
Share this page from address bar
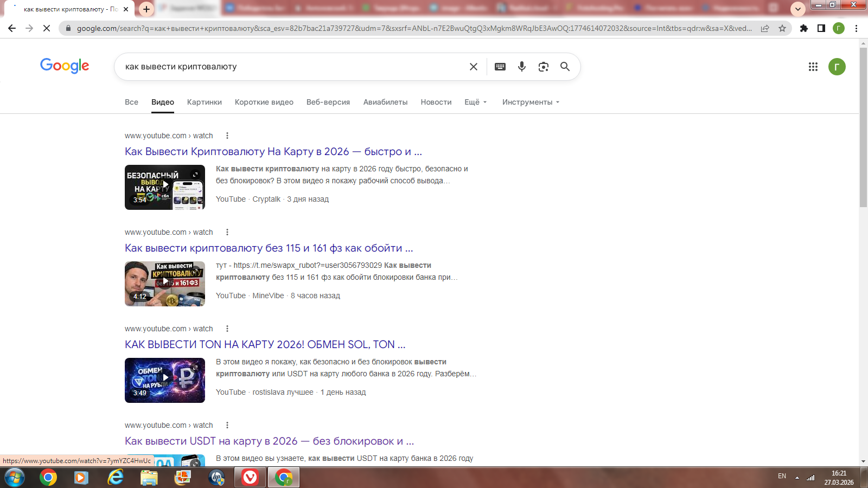click(765, 28)
